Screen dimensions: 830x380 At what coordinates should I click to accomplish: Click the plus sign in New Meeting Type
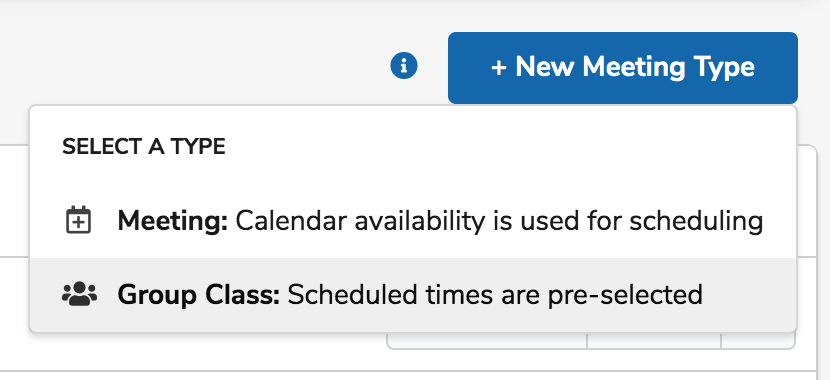499,68
